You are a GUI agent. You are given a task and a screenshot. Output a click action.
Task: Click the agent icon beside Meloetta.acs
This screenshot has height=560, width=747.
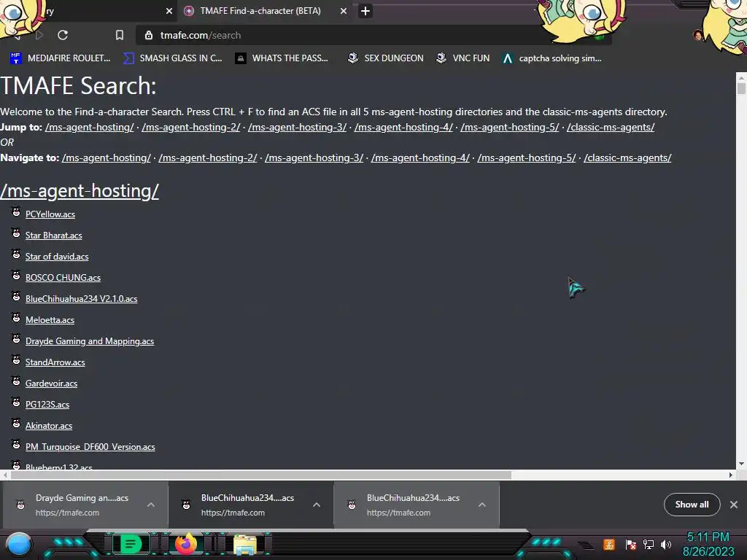[16, 318]
